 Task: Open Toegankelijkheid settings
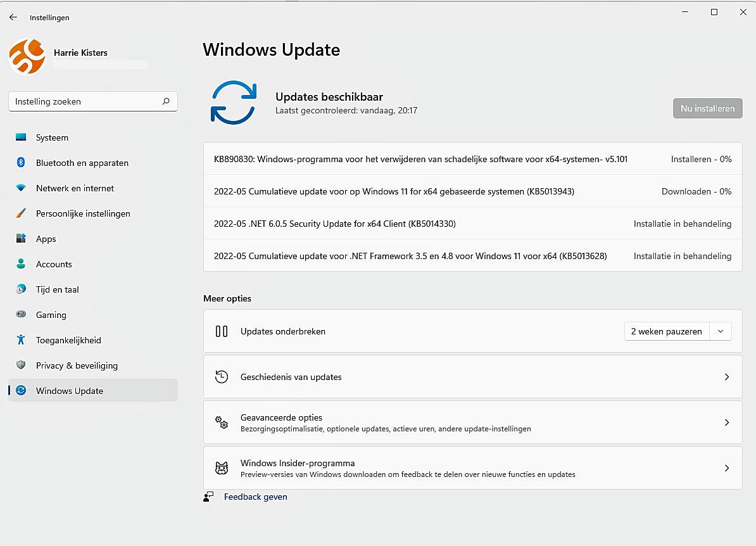click(92, 340)
